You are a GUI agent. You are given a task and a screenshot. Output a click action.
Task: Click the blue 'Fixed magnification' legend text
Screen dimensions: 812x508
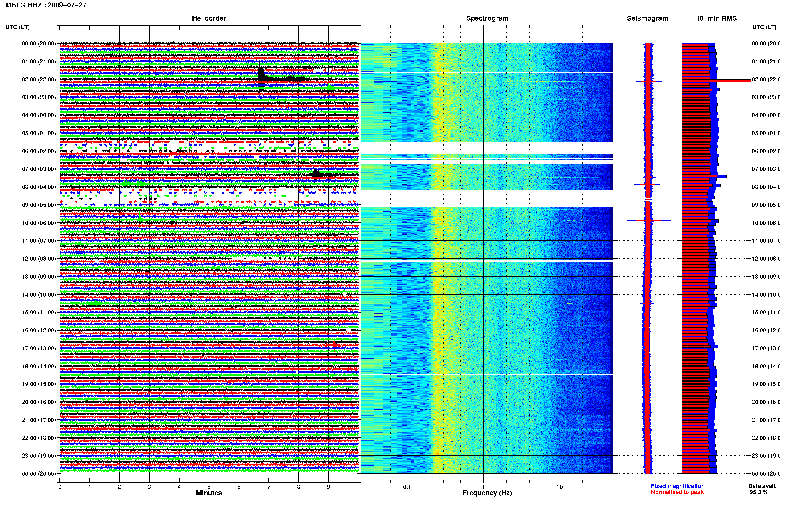click(678, 486)
